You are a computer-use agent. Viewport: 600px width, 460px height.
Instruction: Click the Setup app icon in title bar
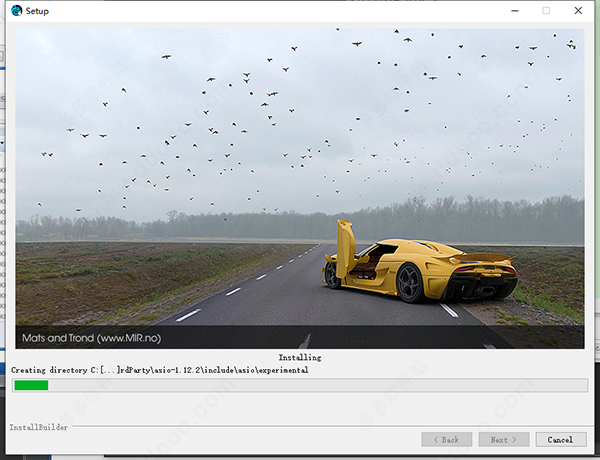[x=16, y=11]
